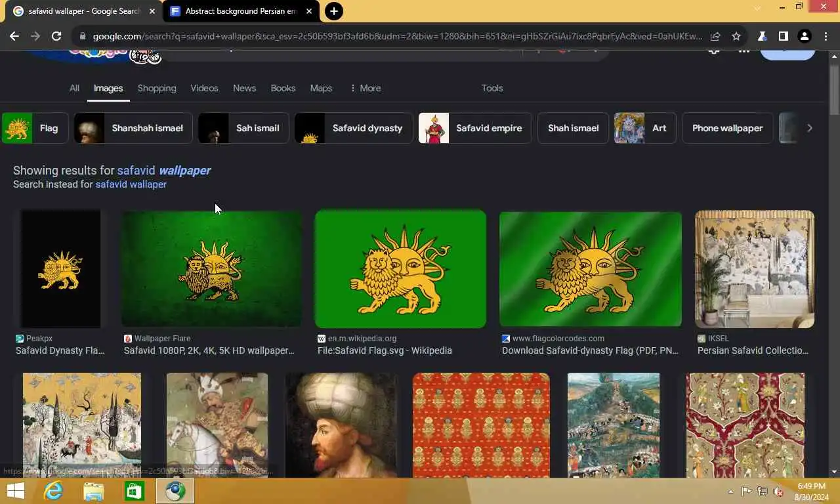Select the Safavid dynasty suggestion chip
The width and height of the screenshot is (840, 504).
354,128
